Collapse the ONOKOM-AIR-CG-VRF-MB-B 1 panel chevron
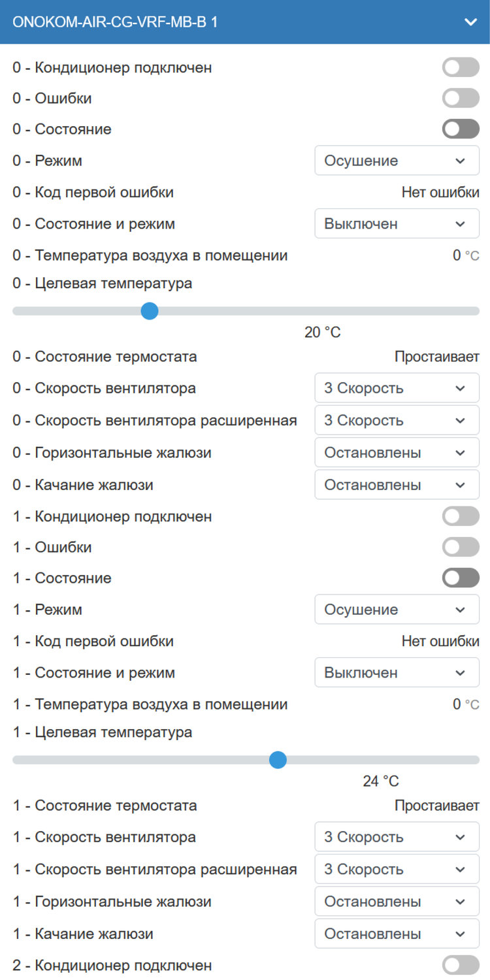This screenshot has width=490, height=980. click(x=470, y=22)
